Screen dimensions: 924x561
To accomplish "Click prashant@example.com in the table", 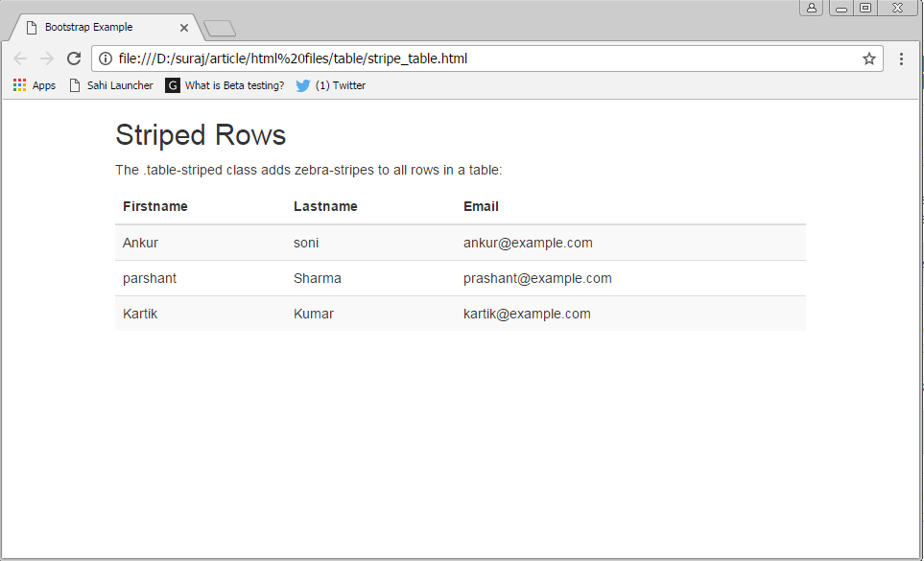I will [x=537, y=278].
